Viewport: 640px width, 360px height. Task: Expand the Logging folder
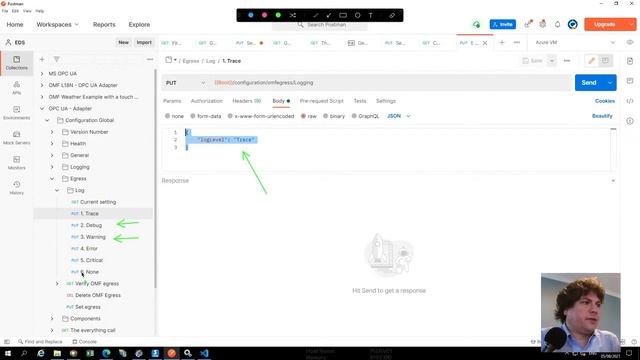click(x=52, y=167)
